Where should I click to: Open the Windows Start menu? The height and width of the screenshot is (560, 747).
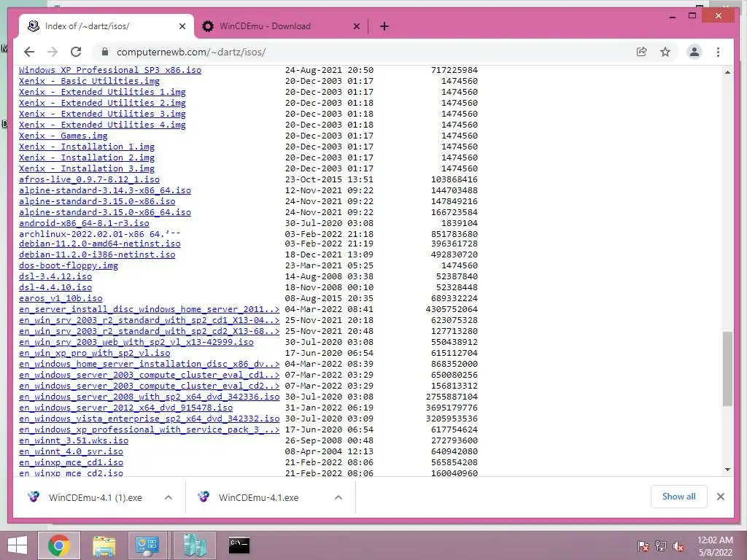tap(18, 545)
